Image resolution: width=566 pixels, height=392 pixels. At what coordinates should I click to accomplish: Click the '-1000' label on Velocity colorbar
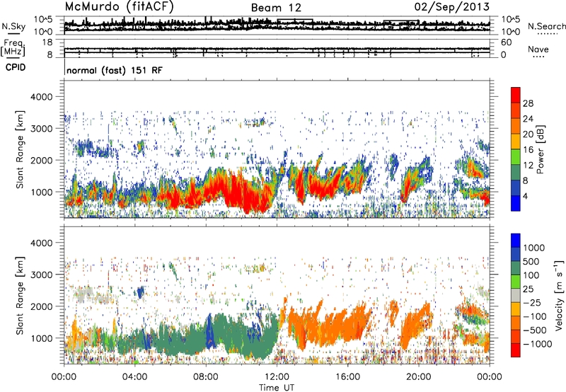pyautogui.click(x=537, y=344)
